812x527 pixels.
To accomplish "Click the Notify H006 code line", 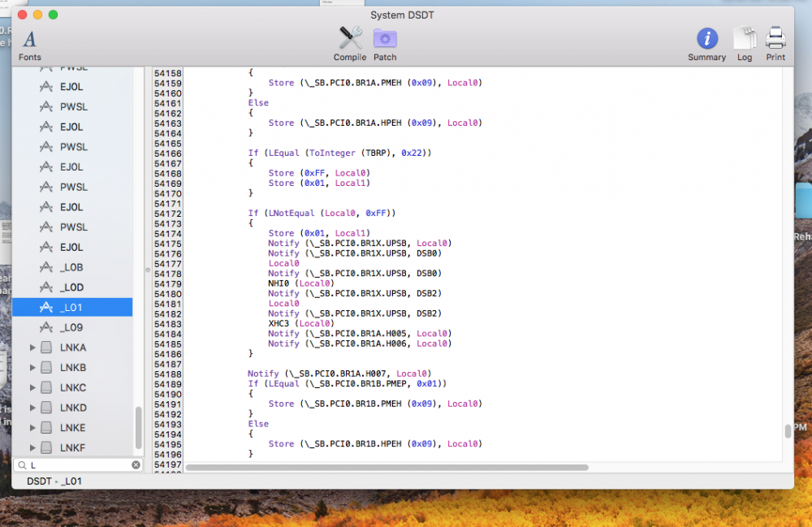I will (360, 343).
